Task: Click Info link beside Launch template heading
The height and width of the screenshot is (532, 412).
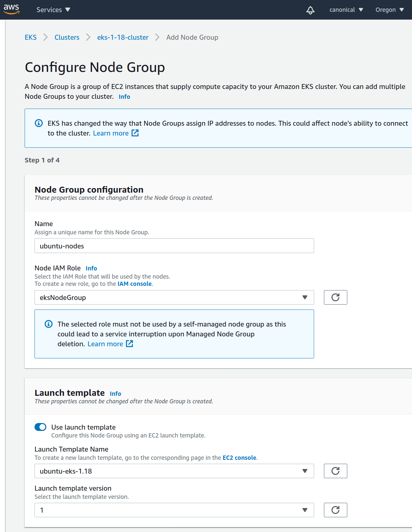Action: click(x=115, y=394)
